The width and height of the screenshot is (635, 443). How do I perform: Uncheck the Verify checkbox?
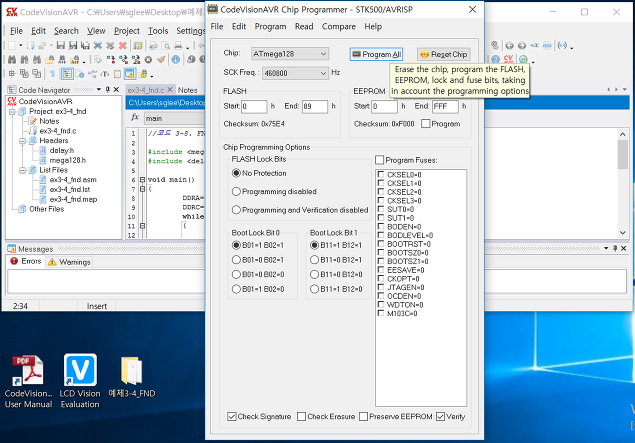440,416
